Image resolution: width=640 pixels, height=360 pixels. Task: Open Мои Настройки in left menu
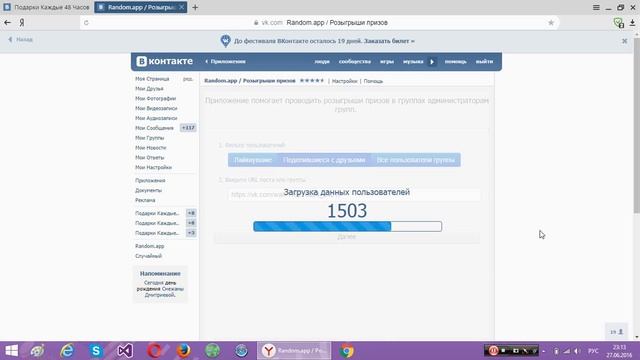pyautogui.click(x=153, y=167)
